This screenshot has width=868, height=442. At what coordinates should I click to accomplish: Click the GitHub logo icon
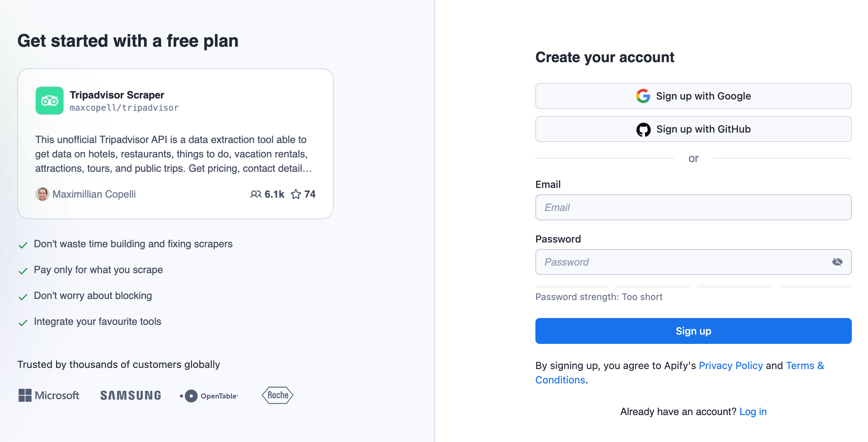point(644,129)
